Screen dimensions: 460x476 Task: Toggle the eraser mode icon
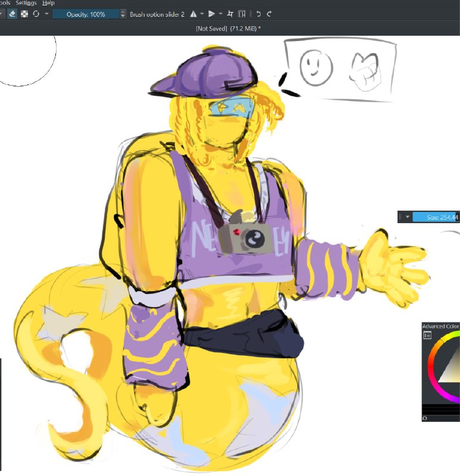click(12, 14)
